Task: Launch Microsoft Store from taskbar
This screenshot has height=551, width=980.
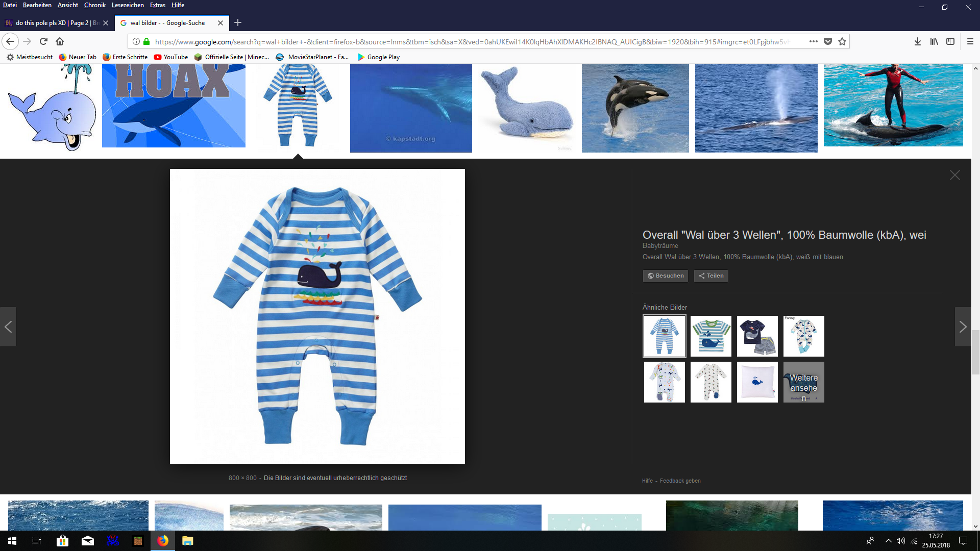Action: click(x=62, y=541)
